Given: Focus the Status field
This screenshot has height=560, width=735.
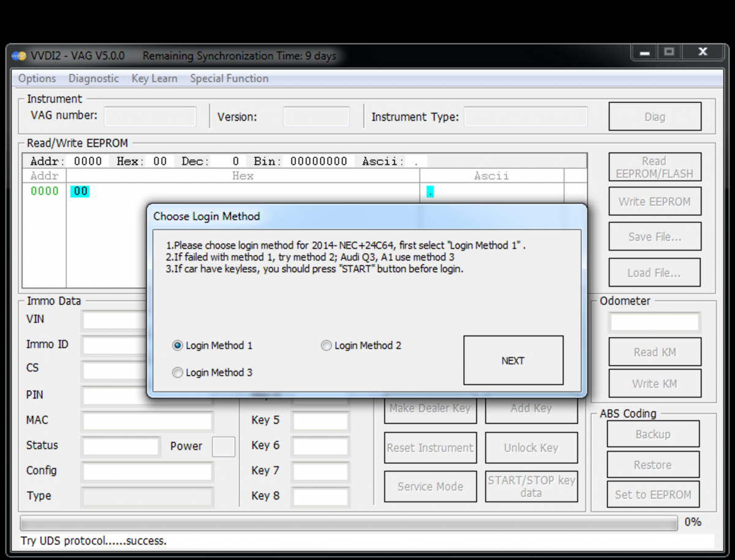Looking at the screenshot, I should 121,446.
